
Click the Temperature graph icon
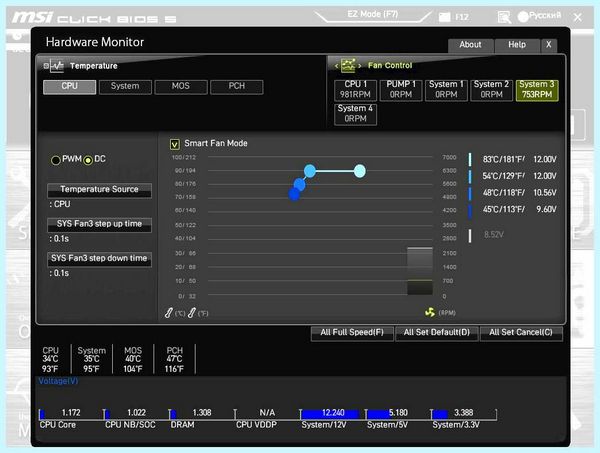(x=57, y=66)
